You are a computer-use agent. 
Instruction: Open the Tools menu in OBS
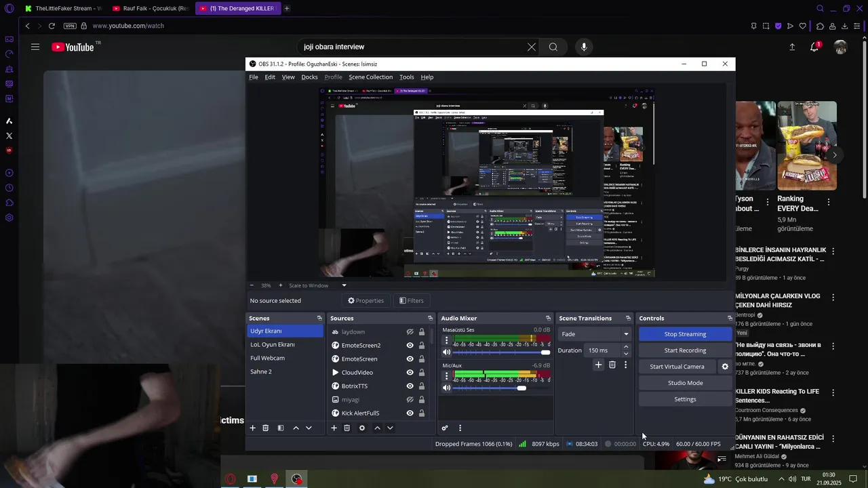(407, 77)
